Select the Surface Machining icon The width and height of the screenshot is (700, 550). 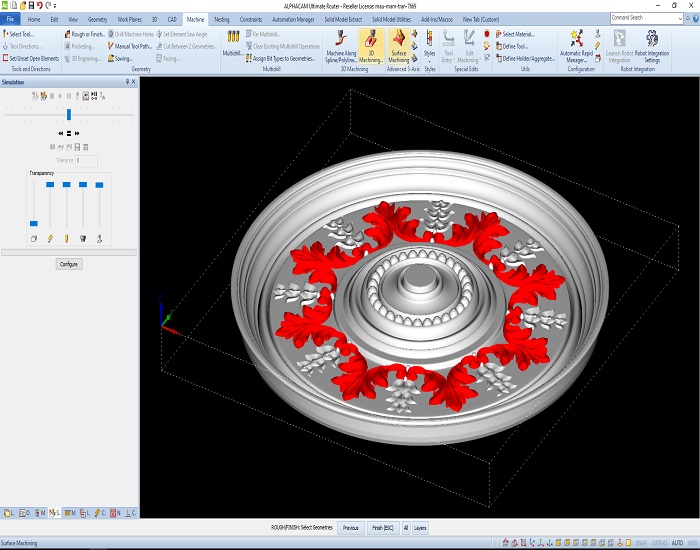click(398, 46)
